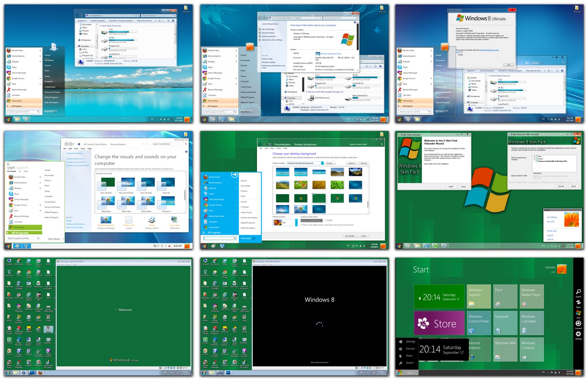
Task: Open the Sounds icon in the themes window
Action: [152, 220]
